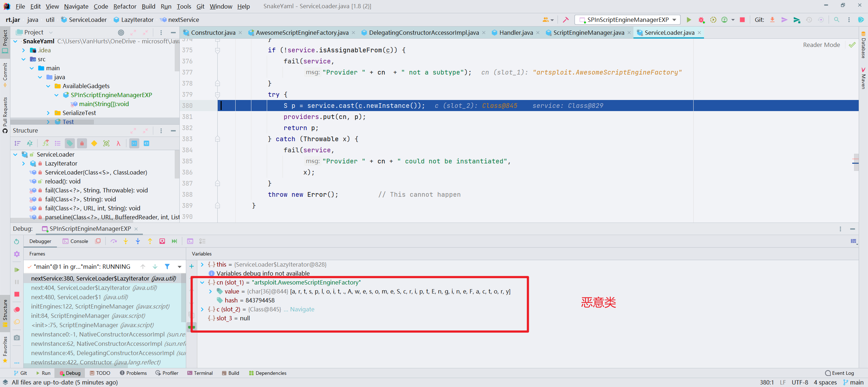Click the Search Everywhere magnifier icon
The image size is (868, 387).
(x=836, y=20)
